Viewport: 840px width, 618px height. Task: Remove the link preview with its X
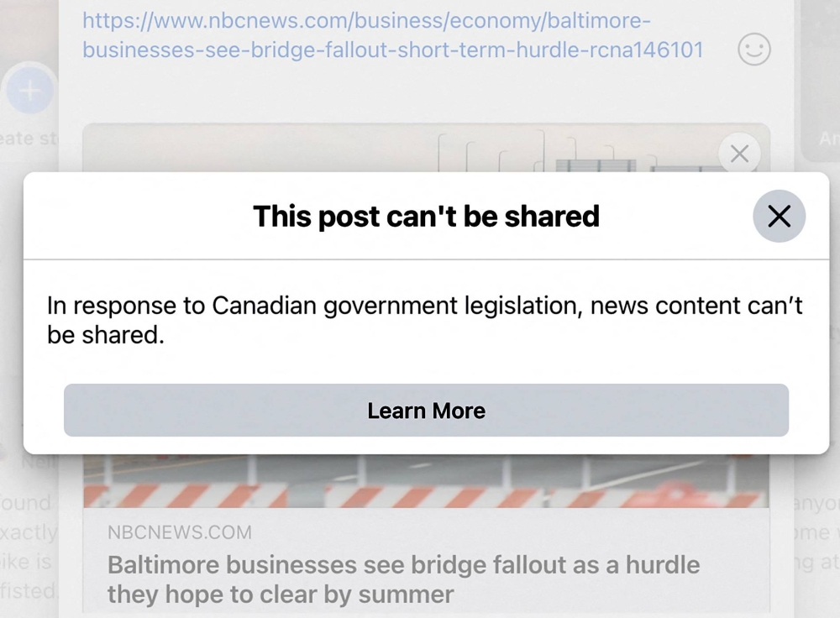click(x=739, y=154)
